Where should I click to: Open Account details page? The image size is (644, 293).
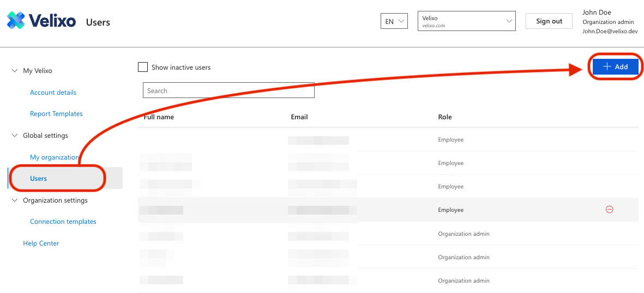click(53, 93)
